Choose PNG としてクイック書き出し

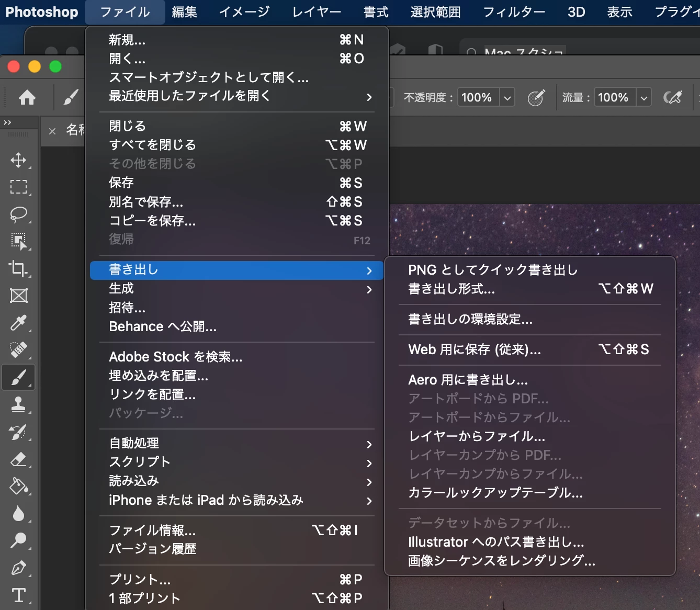tap(530, 270)
